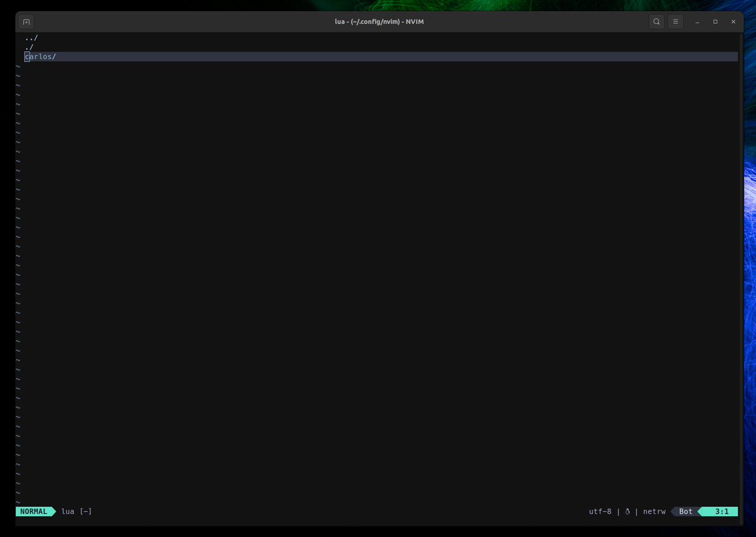Screen dimensions: 756x537
Task: Close the NVIM terminal window
Action: [x=733, y=21]
